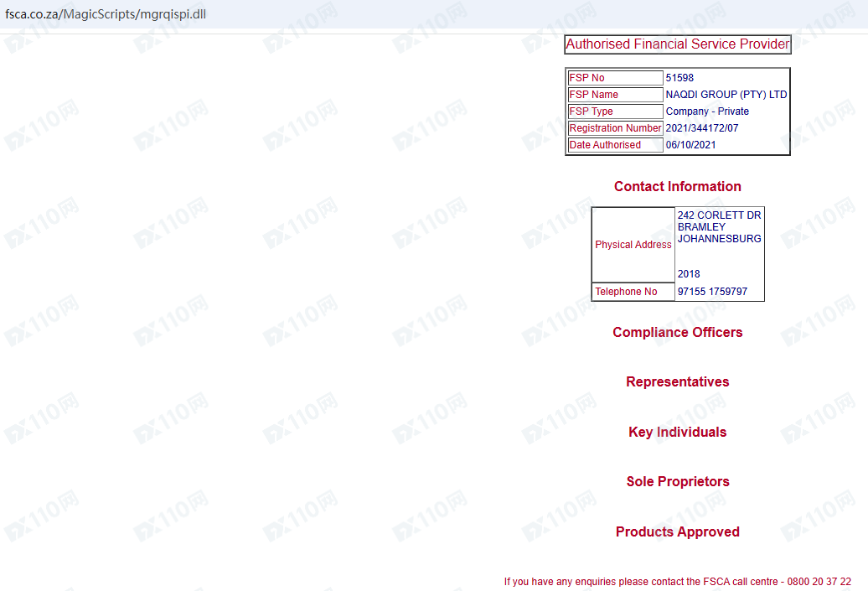Click the Registration Number label
Screen dimensions: 868x591
615,128
